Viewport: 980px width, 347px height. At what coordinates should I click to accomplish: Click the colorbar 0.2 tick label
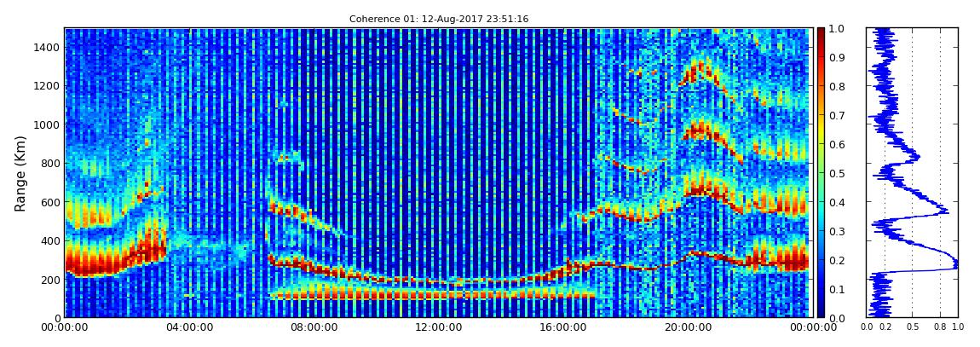coord(837,260)
